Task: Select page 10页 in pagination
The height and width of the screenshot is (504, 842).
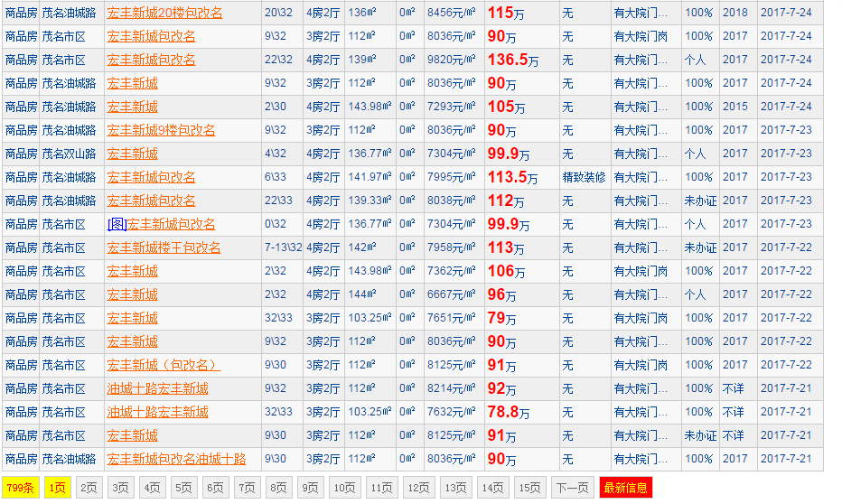Action: point(344,488)
